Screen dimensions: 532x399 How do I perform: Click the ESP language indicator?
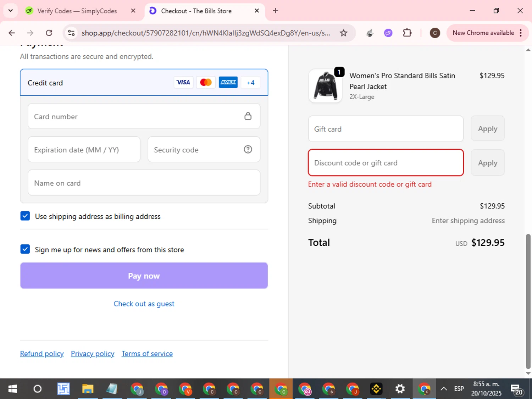pyautogui.click(x=459, y=389)
